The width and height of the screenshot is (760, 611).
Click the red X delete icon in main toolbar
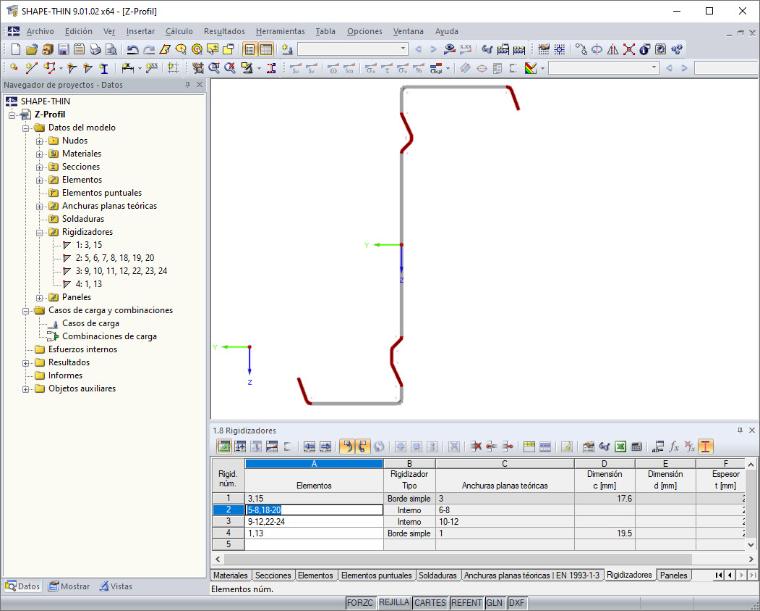pyautogui.click(x=629, y=49)
